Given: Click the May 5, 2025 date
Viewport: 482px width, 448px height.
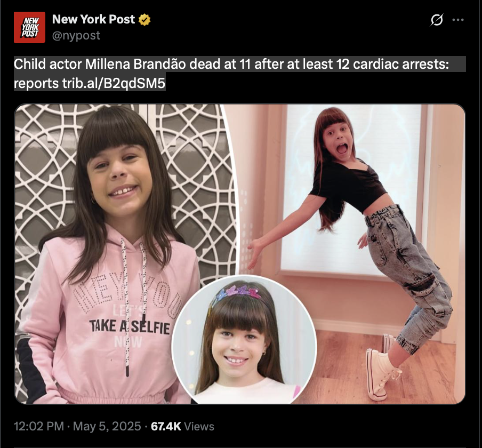Looking at the screenshot, I should coord(107,427).
